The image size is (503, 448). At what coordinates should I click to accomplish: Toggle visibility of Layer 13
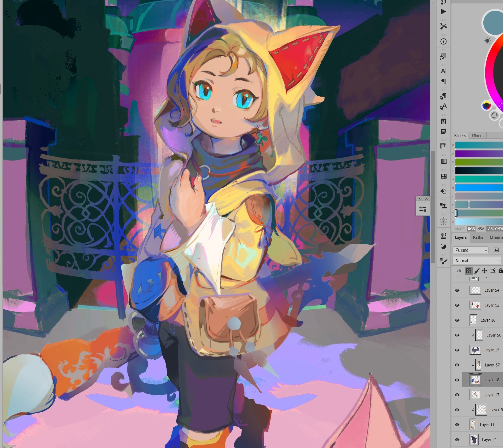(x=457, y=305)
